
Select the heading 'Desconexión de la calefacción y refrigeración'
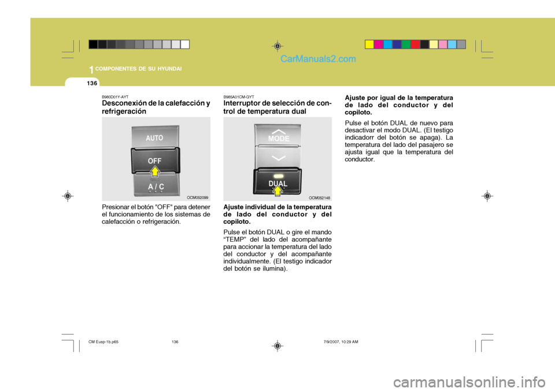pyautogui.click(x=156, y=108)
